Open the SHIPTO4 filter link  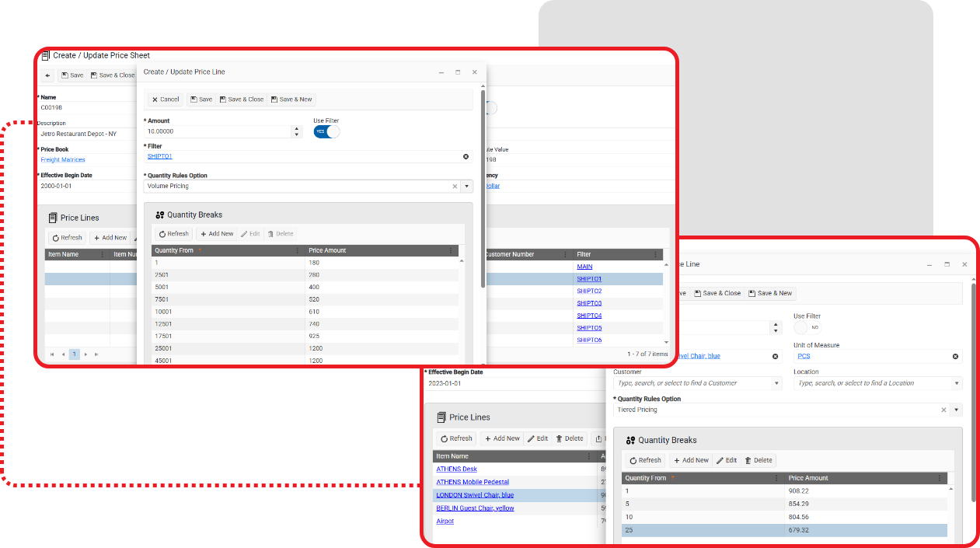[x=589, y=316]
